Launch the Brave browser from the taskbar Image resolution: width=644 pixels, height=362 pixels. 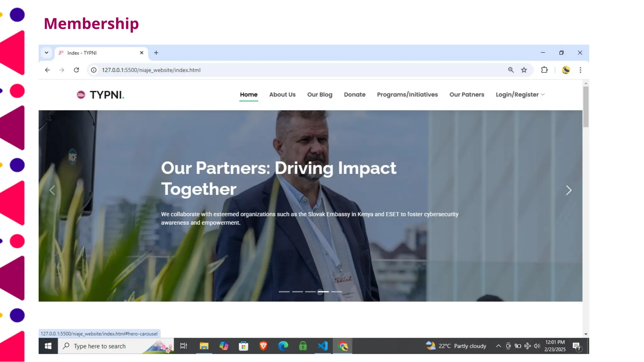[x=263, y=346]
